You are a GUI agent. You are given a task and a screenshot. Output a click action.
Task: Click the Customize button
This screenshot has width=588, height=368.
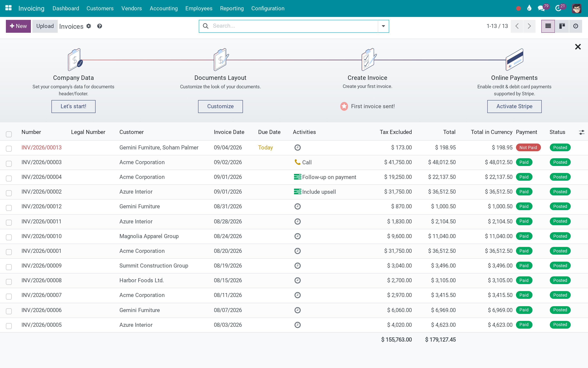(x=220, y=106)
